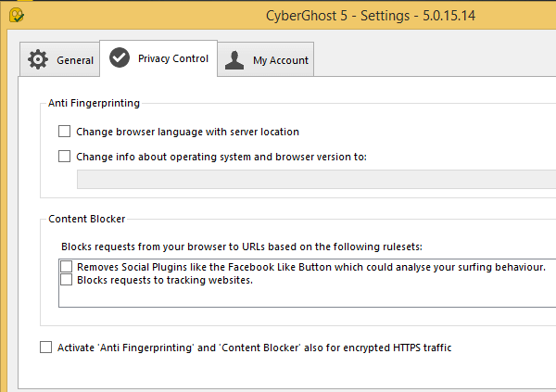
Task: Click the person icon on My Account tab
Action: (x=234, y=59)
